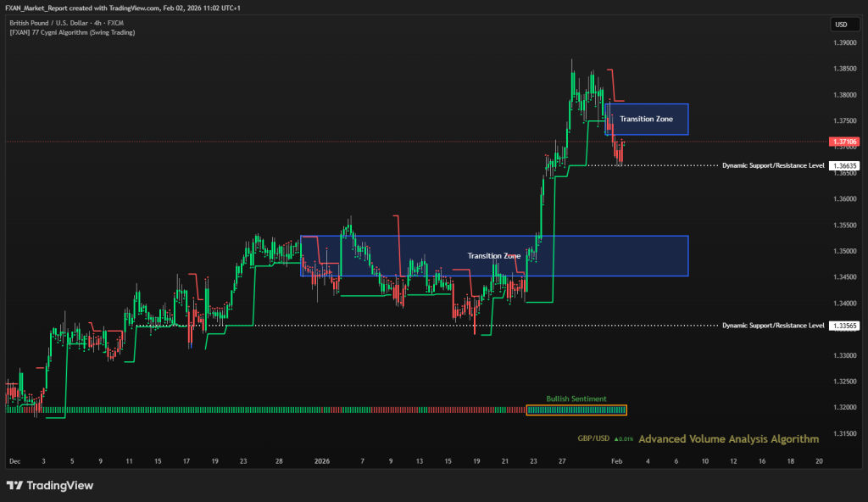This screenshot has height=502, width=868.
Task: Click the upper Transition Zone box
Action: coord(646,120)
